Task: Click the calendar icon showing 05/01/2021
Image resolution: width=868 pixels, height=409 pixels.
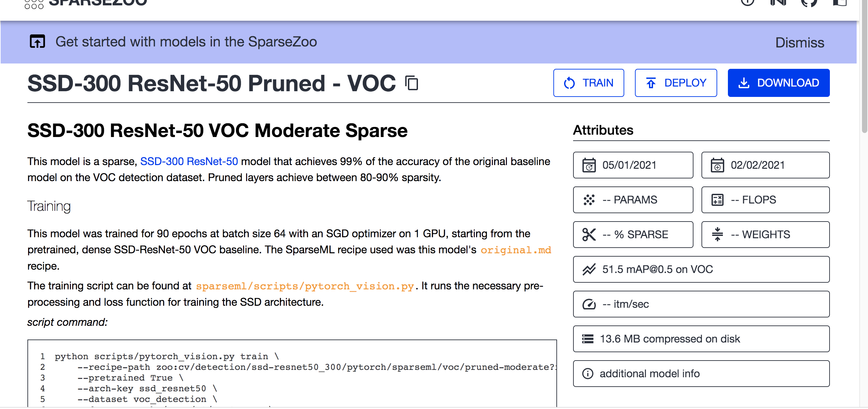Action: (589, 165)
